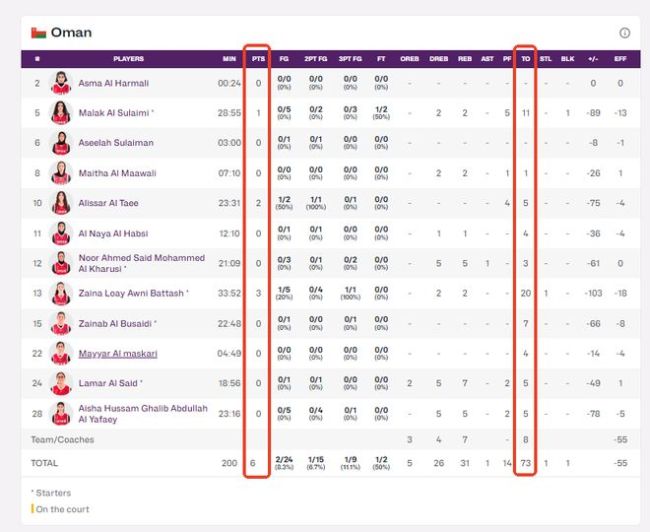Screen dimensions: 650x532
Task: Open Al Naya Al Habsi profile link
Action: pyautogui.click(x=113, y=233)
